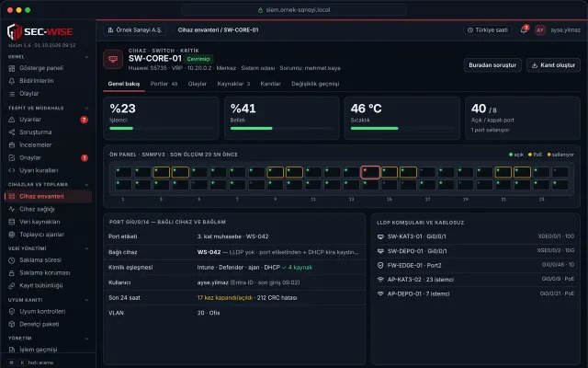Viewport: 588px width, 368px height.
Task: Switch to the Genel bakış tab
Action: tap(124, 84)
